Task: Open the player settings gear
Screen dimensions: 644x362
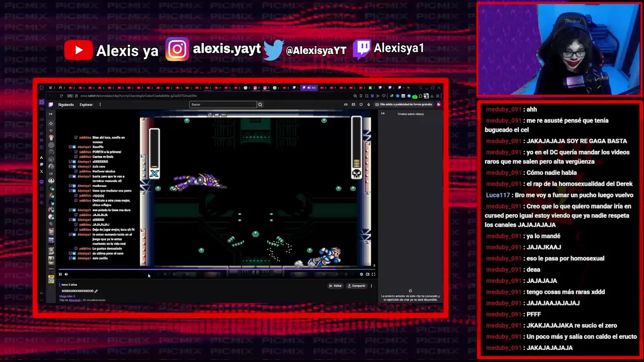Action: [361, 274]
